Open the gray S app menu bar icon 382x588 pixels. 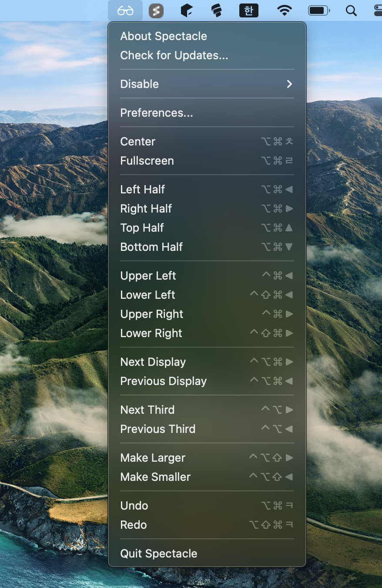(x=156, y=10)
